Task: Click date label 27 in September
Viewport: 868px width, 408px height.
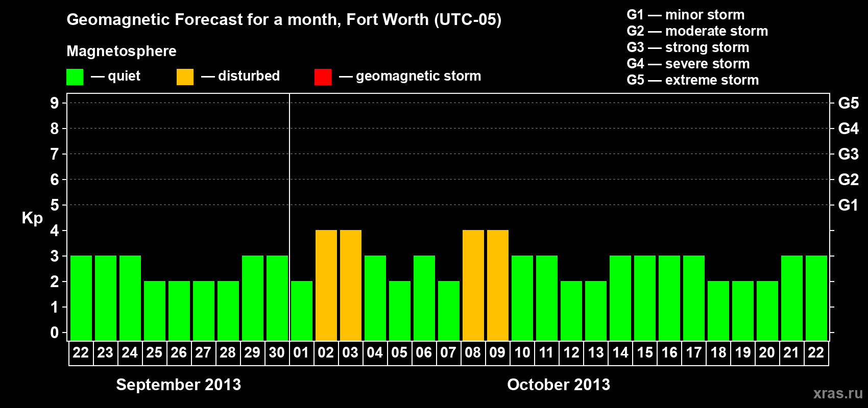Action: [x=203, y=353]
